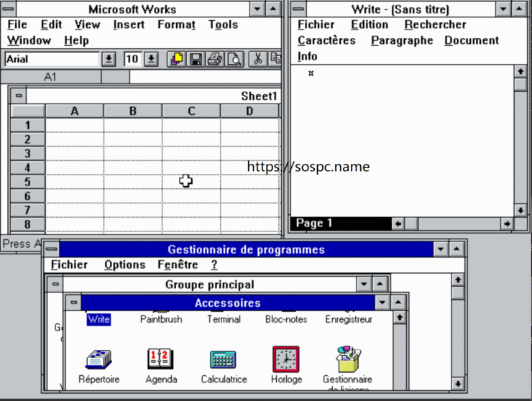Click the Write vertical scroll thumb

click(x=520, y=84)
